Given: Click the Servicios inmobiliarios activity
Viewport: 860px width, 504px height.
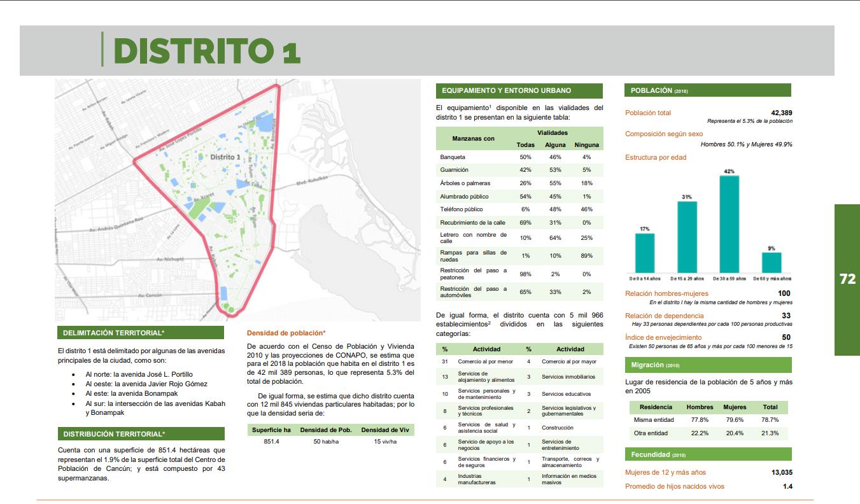Looking at the screenshot, I should tap(568, 377).
